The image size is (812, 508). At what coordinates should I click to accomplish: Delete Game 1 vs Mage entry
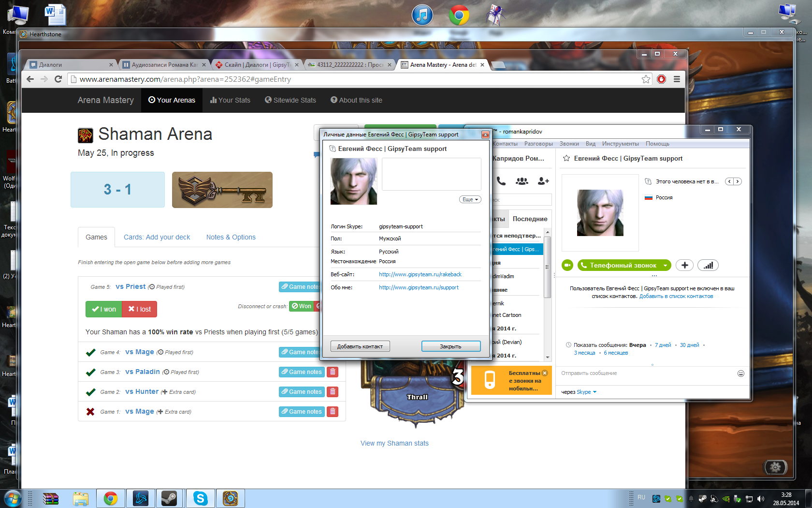click(x=333, y=412)
